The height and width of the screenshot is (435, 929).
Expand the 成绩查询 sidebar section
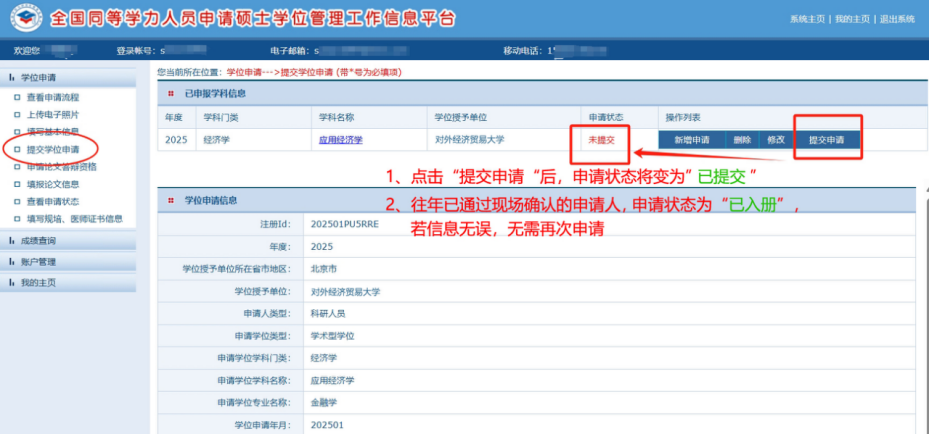click(x=68, y=241)
